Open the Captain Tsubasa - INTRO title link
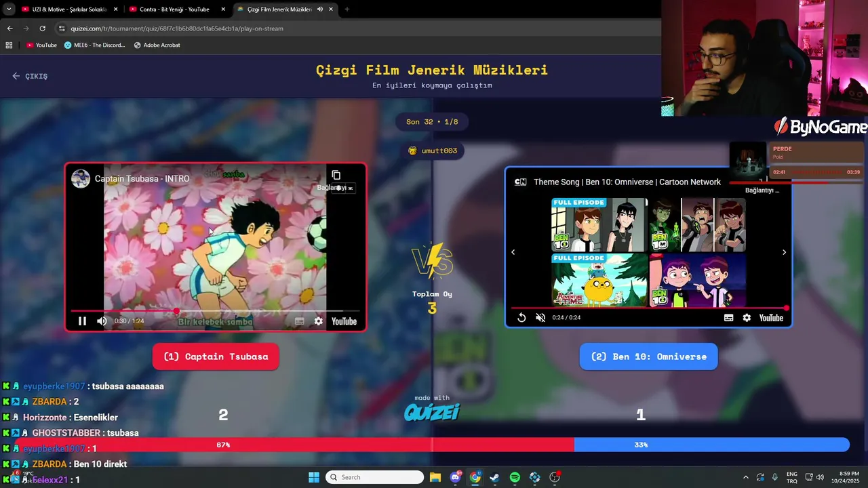Viewport: 868px width, 488px height. coord(142,179)
